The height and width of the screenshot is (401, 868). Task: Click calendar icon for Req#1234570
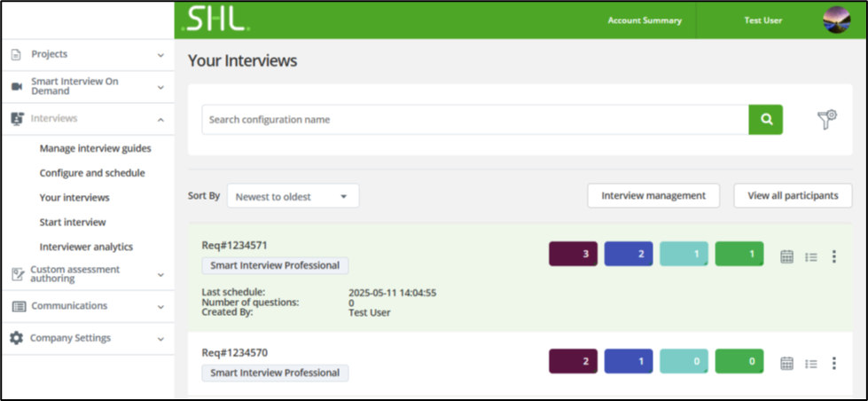pyautogui.click(x=786, y=362)
